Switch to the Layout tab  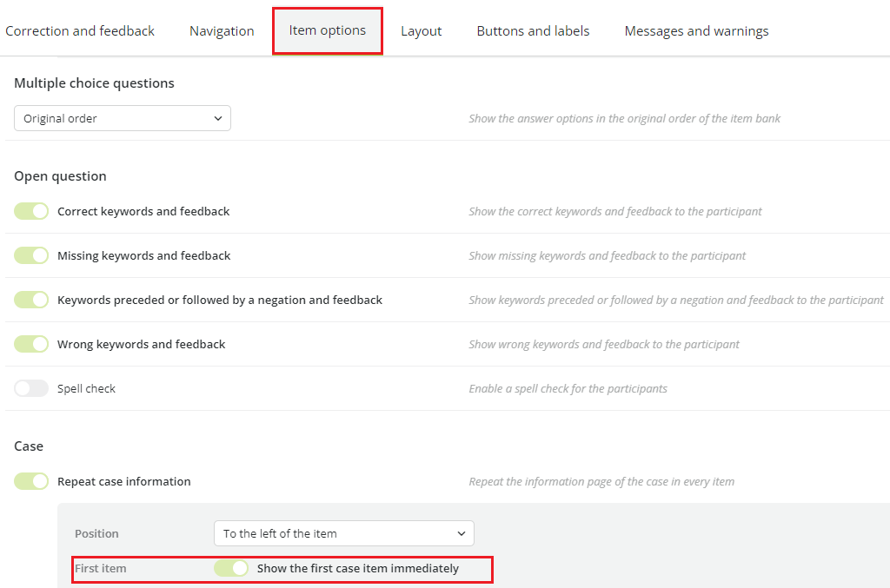(x=421, y=30)
